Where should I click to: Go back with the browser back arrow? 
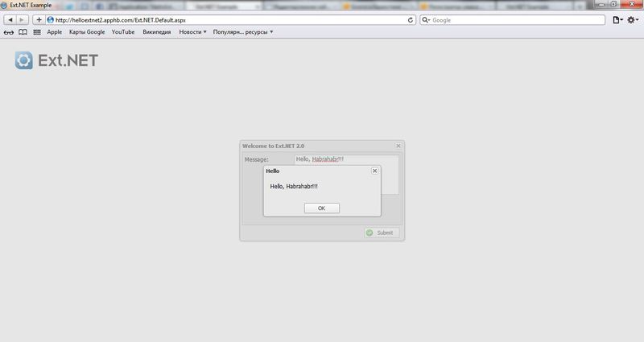point(10,19)
